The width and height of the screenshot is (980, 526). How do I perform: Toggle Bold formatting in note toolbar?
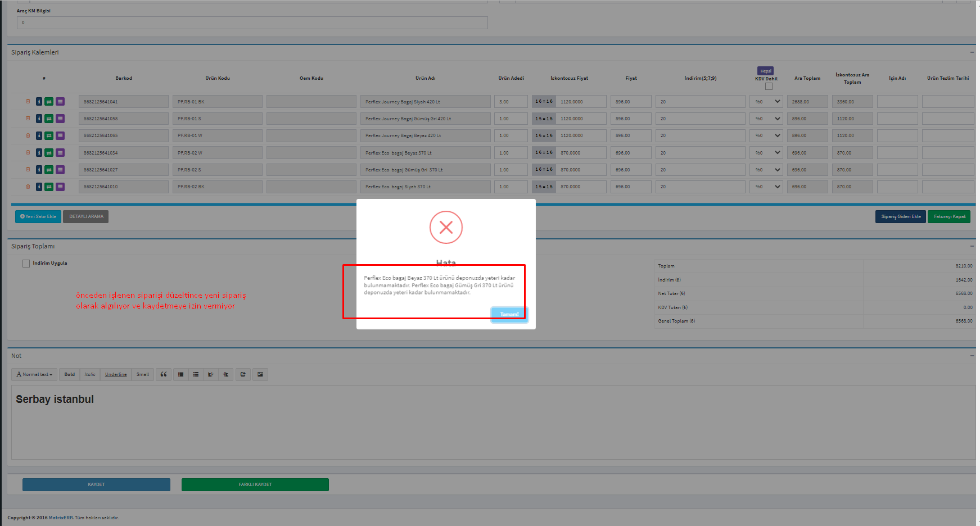coord(70,374)
